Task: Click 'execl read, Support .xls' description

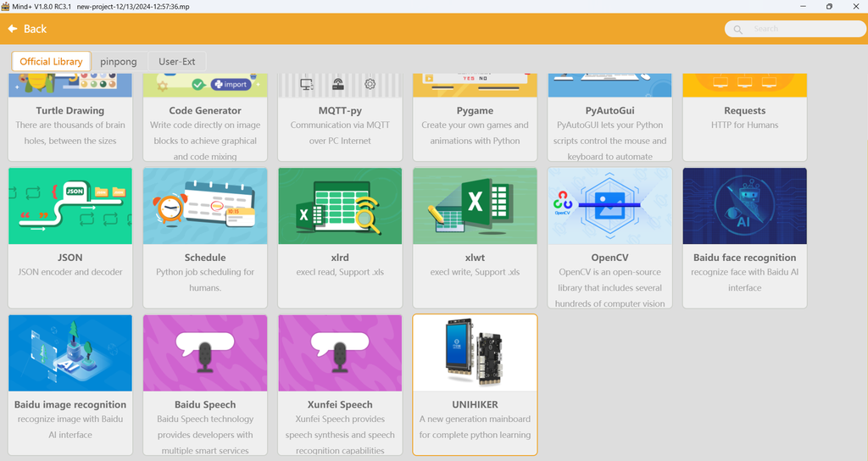Action: coord(340,272)
